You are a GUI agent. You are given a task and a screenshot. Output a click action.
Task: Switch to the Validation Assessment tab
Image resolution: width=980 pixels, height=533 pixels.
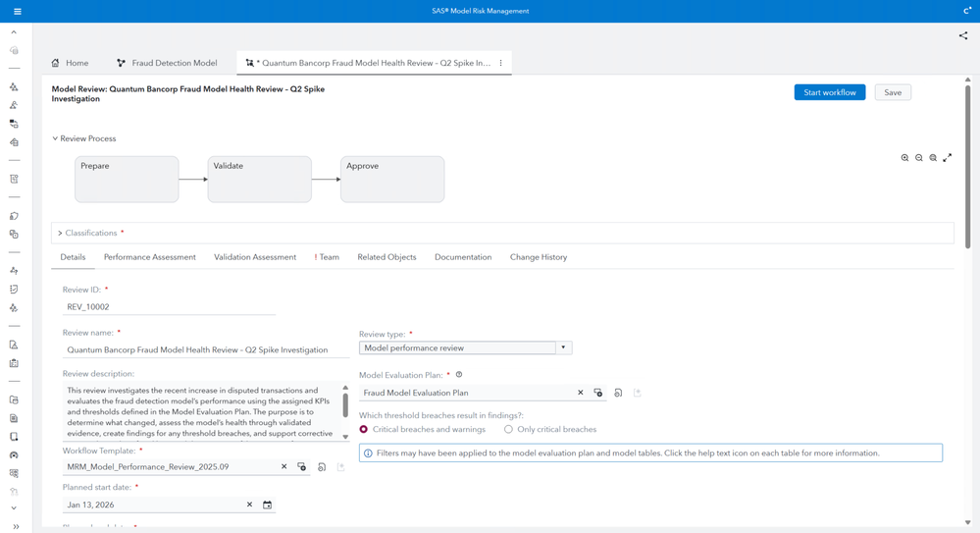click(x=255, y=257)
